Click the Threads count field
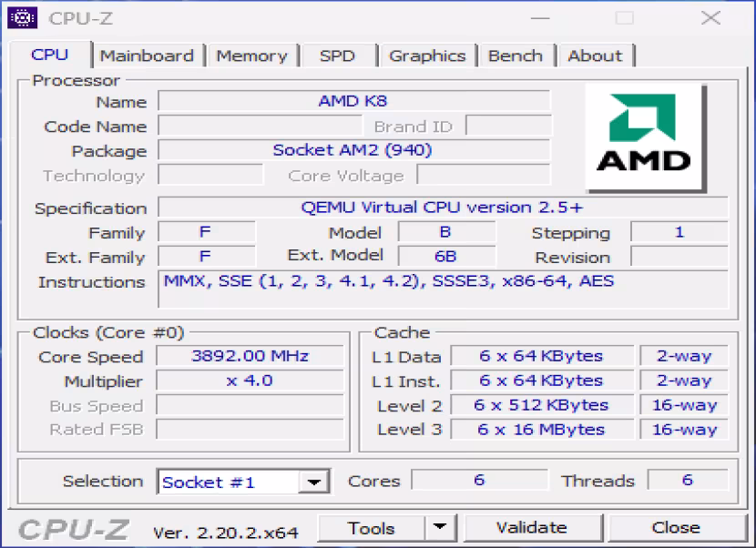This screenshot has width=756, height=548. pyautogui.click(x=688, y=480)
